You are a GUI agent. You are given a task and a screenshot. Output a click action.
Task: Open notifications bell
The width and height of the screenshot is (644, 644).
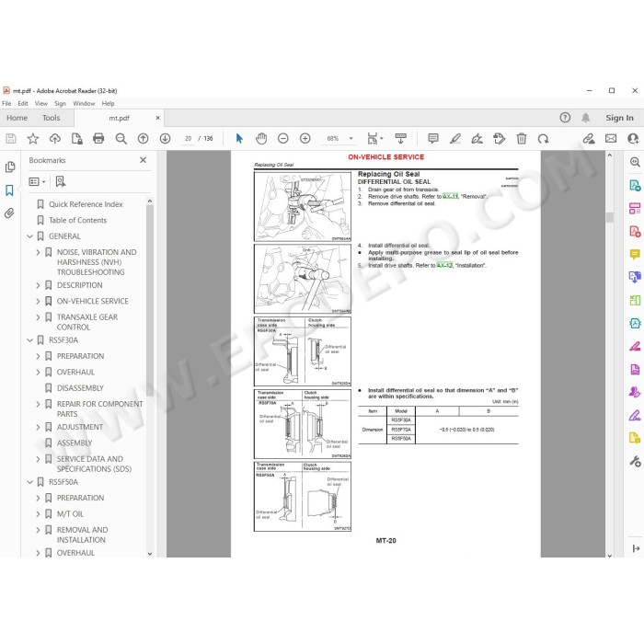[586, 118]
